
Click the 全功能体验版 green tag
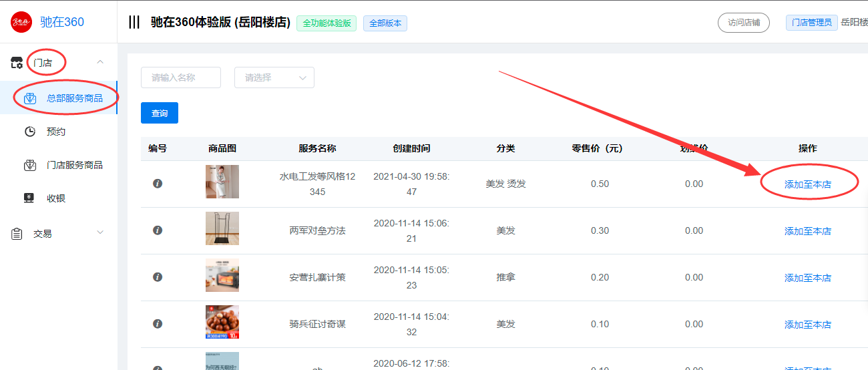pyautogui.click(x=327, y=23)
